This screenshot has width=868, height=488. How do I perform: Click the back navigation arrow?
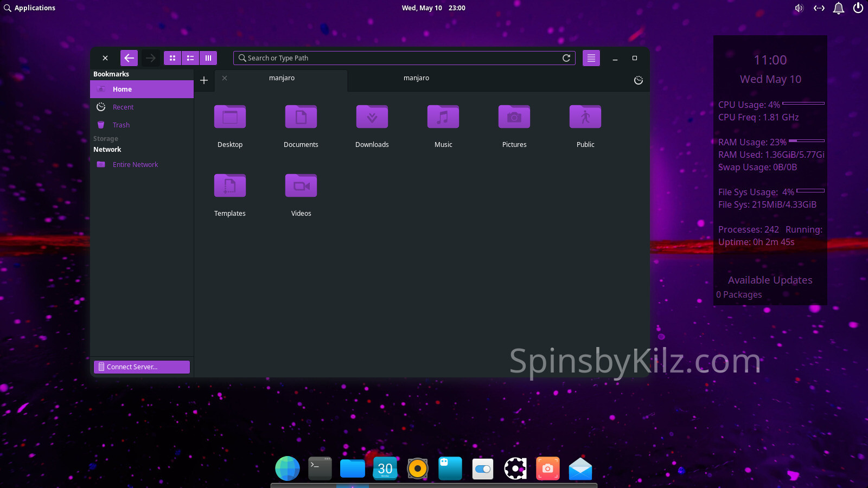pyautogui.click(x=129, y=58)
